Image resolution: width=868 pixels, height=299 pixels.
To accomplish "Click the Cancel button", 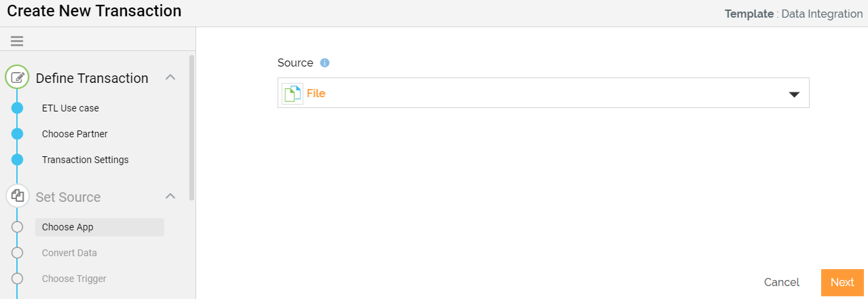I will (782, 283).
